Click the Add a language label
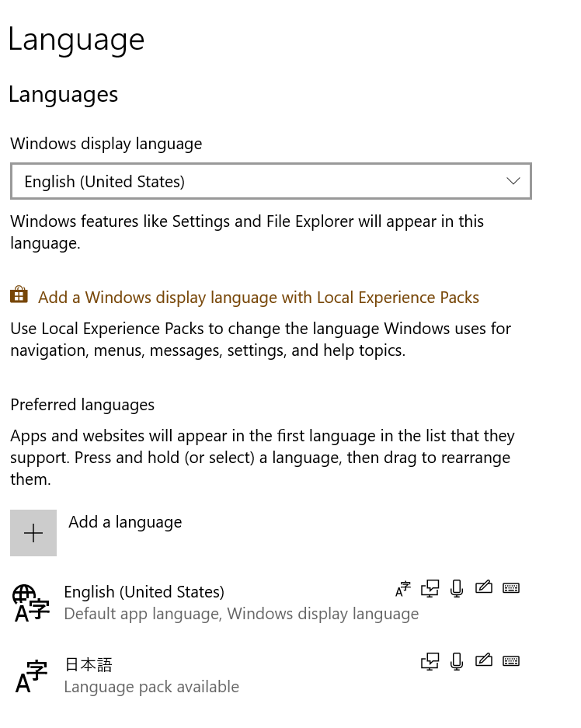The height and width of the screenshot is (728, 581). [x=125, y=522]
